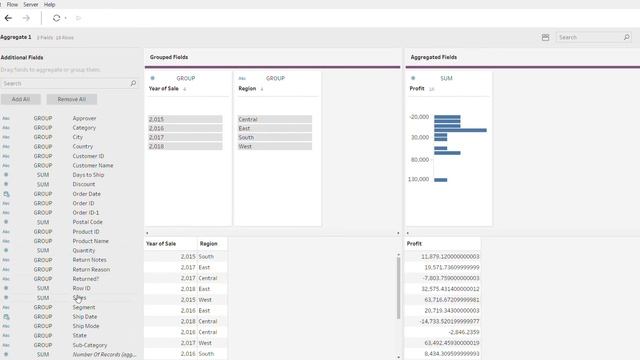Viewport: 640px width, 360px height.
Task: Click the string type icon beside Customer ID
Action: tap(6, 156)
